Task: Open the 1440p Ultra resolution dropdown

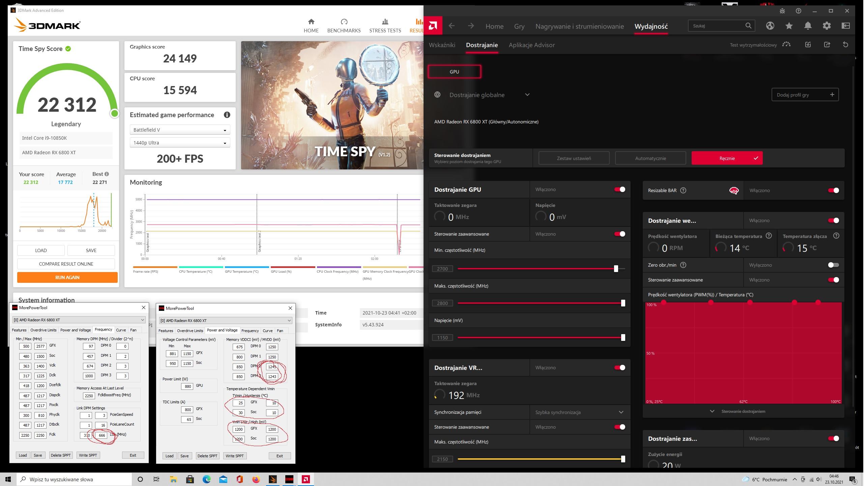Action: tap(180, 143)
